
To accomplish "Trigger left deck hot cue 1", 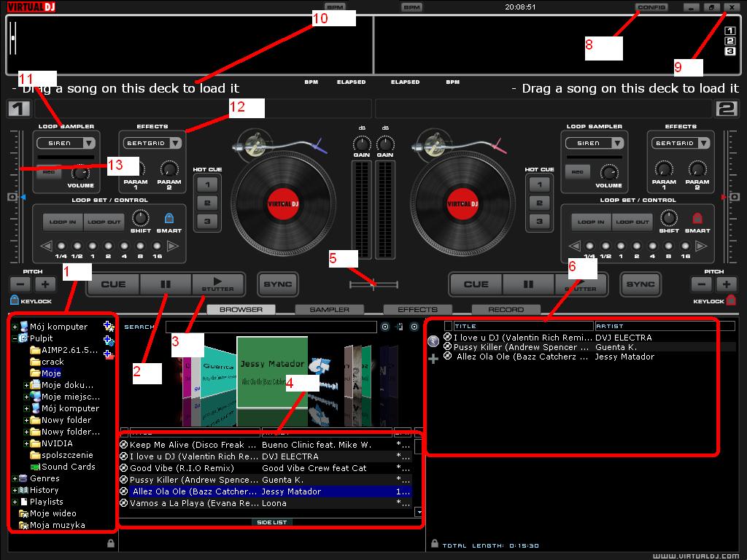I will pos(207,184).
